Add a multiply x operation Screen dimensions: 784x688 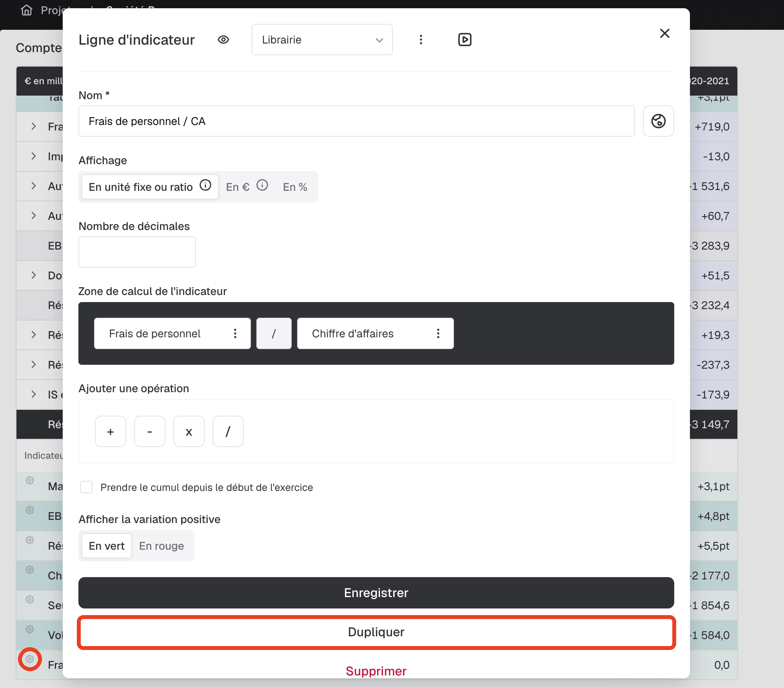click(189, 431)
